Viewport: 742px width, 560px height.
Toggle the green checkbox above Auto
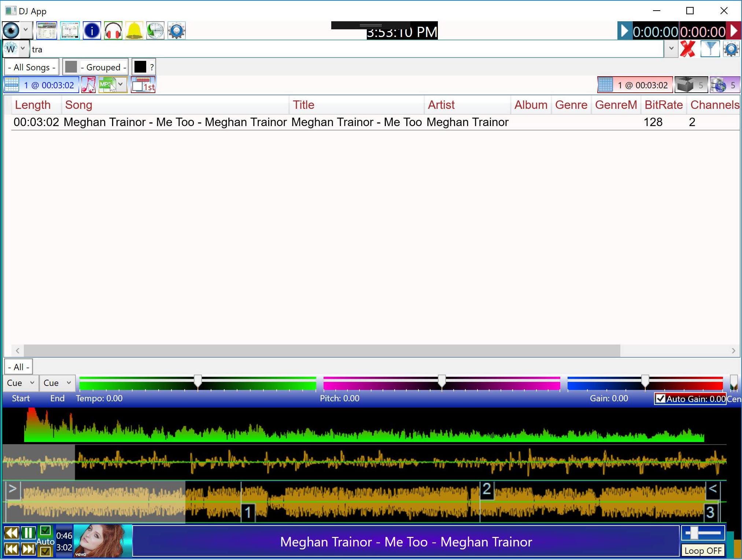click(x=45, y=530)
